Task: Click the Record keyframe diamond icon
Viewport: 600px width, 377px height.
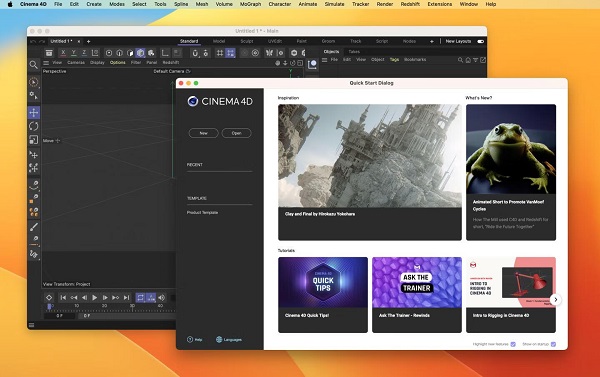Action: 49,297
